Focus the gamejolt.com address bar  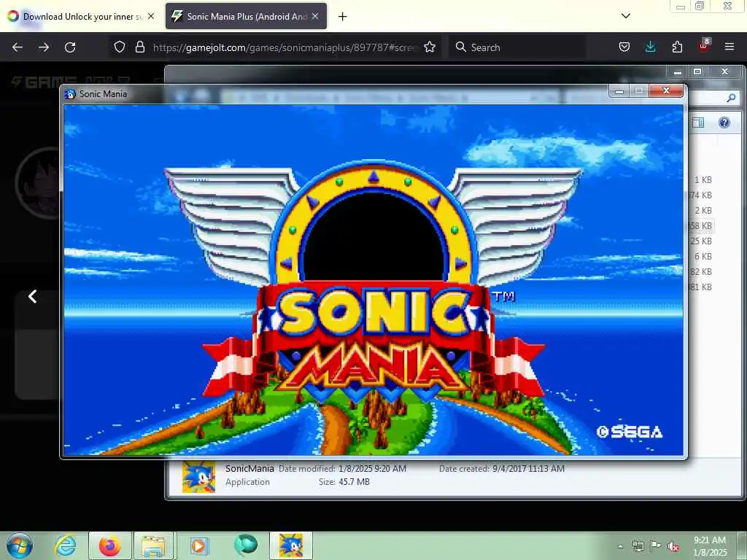click(x=285, y=47)
